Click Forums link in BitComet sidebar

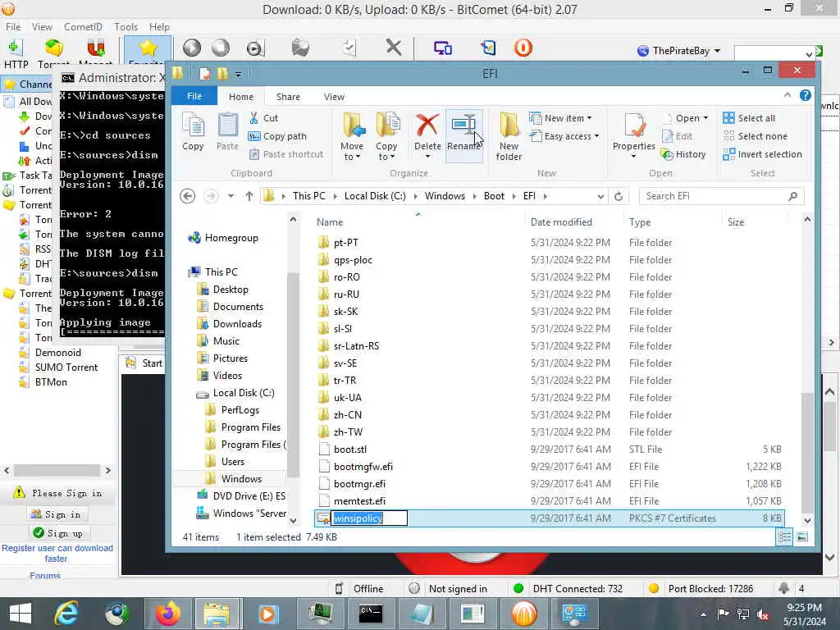click(x=45, y=576)
